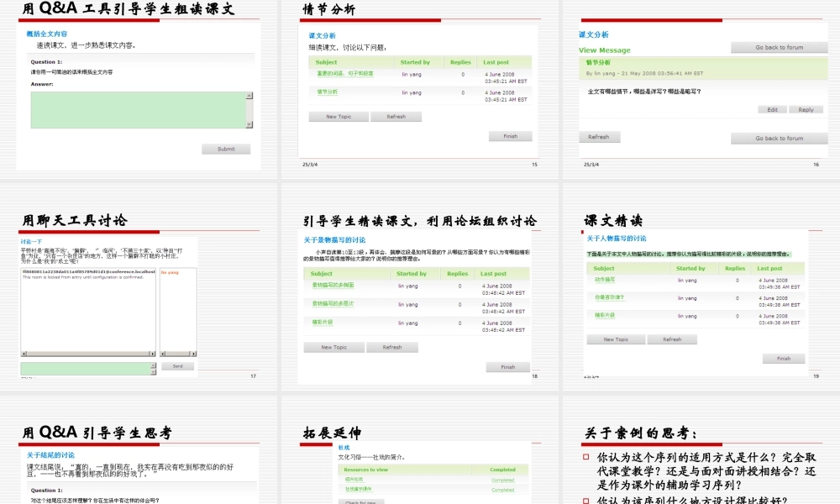Screen dimensions: 840x504
Task: Click Replies header on 课文精读 slide
Action: coord(735,268)
